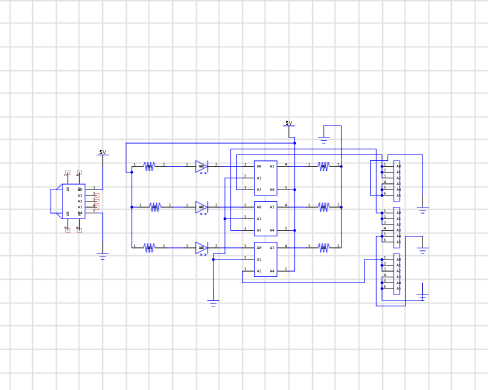Select the top resistor right of the ICs
The width and height of the screenshot is (488, 390).
324,166
